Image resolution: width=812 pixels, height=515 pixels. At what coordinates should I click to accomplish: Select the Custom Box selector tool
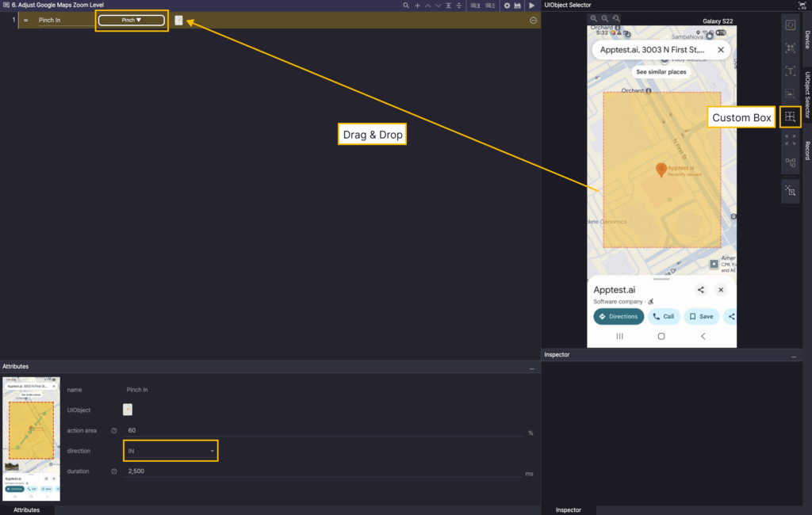pyautogui.click(x=790, y=117)
